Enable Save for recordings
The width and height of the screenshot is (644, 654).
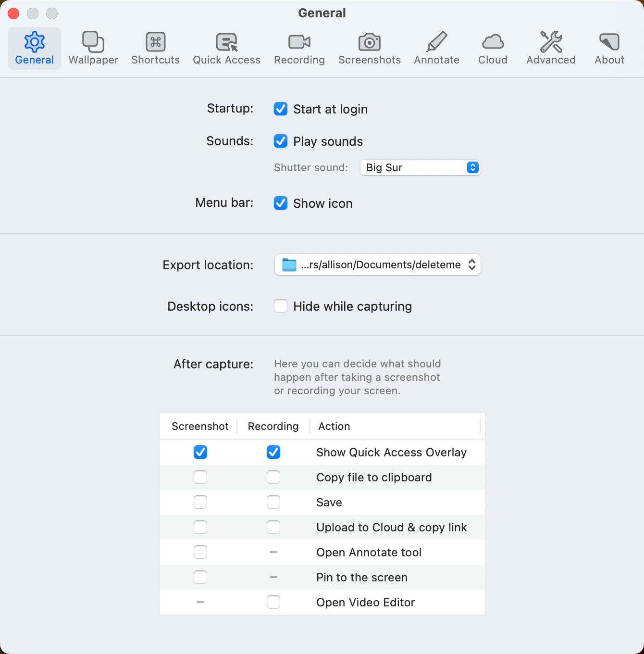[273, 503]
